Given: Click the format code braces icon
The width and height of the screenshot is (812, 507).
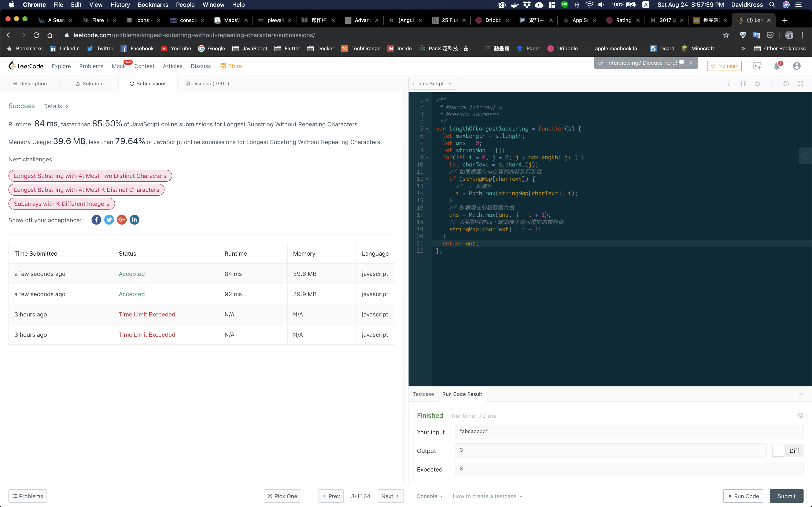Looking at the screenshot, I should [x=743, y=83].
